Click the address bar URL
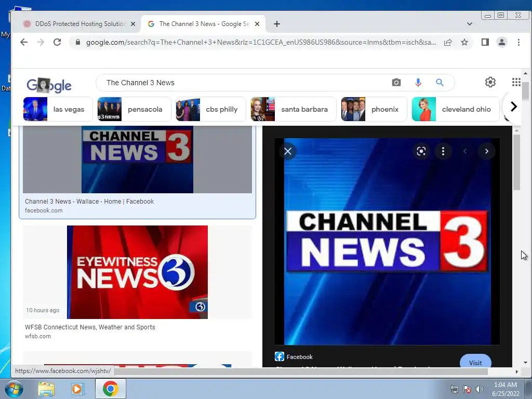The height and width of the screenshot is (399, 532). click(261, 42)
